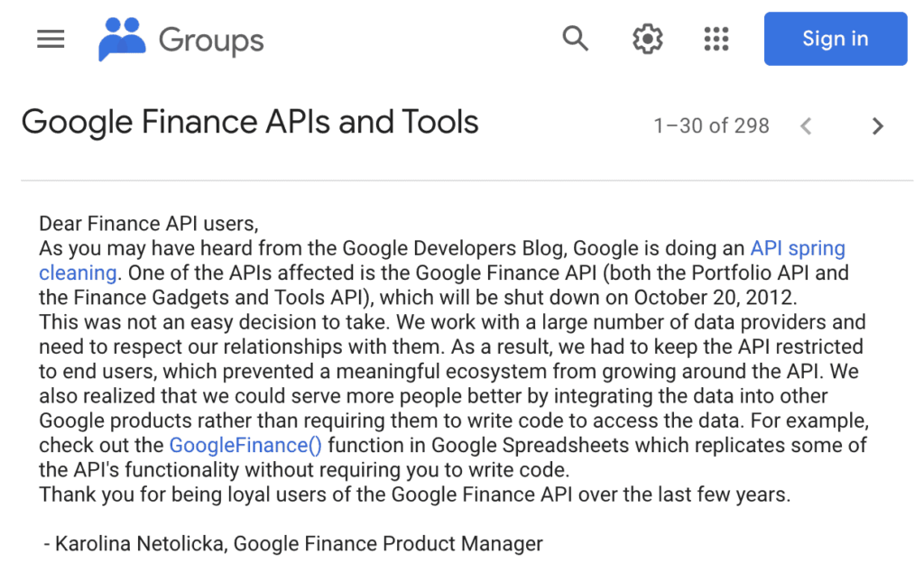Open the search magnifier icon
The width and height of the screenshot is (924, 582).
(x=575, y=39)
